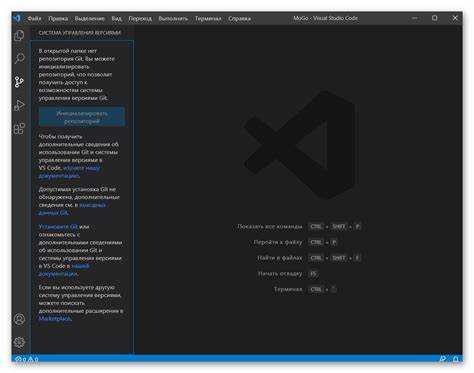
Task: Click the Показать все команды shortcut text
Action: tap(270, 227)
